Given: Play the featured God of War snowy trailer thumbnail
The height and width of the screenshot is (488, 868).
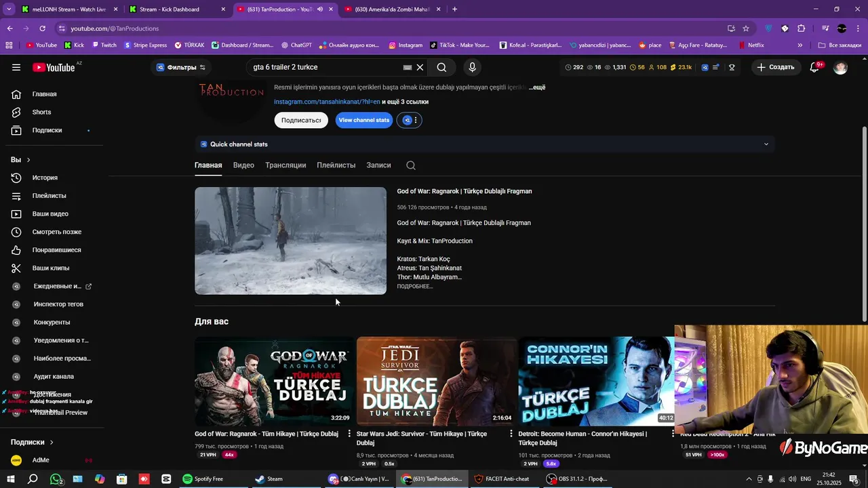Looking at the screenshot, I should point(290,241).
